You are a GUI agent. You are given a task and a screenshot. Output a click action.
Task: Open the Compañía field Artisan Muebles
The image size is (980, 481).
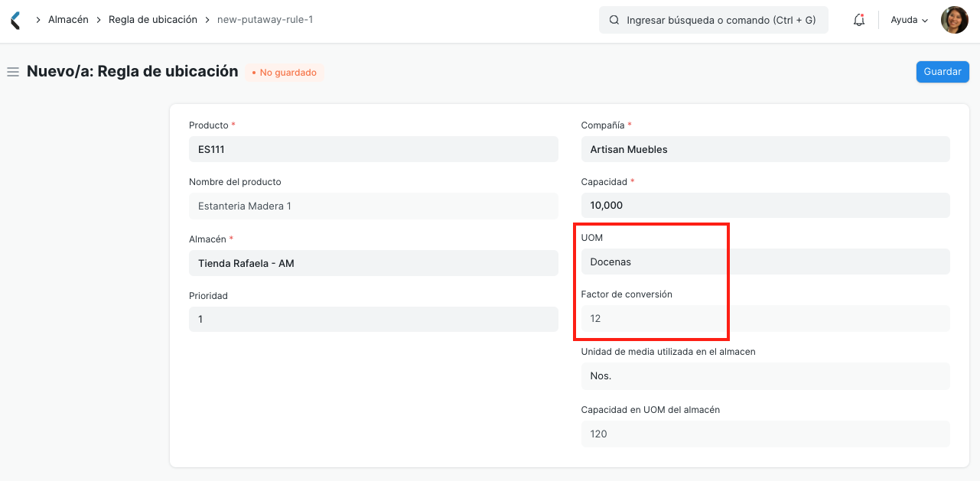point(765,149)
